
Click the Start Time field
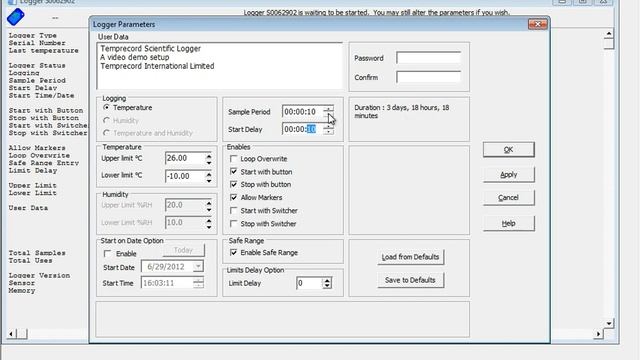click(x=167, y=283)
